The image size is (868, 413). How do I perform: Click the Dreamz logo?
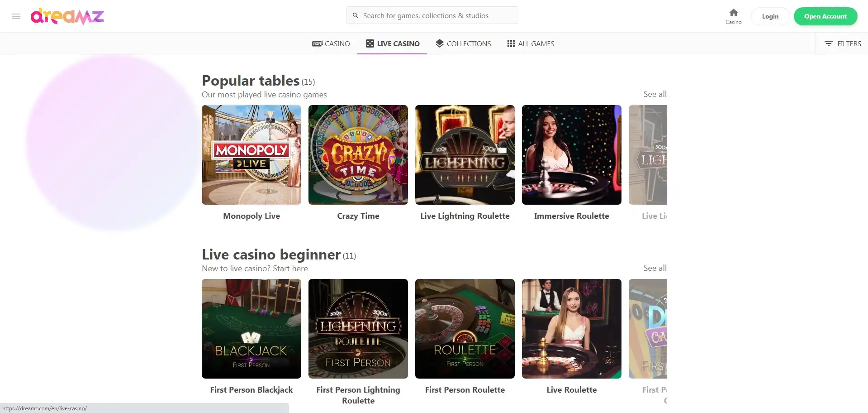click(x=67, y=16)
